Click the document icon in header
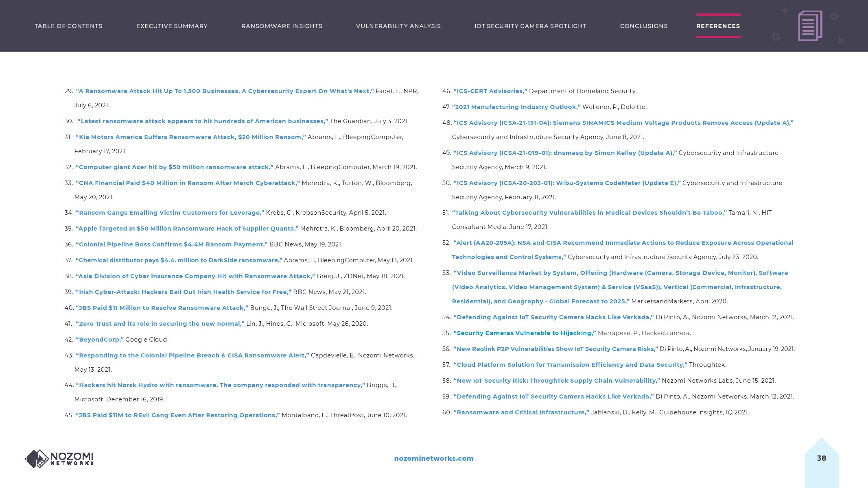 (810, 26)
